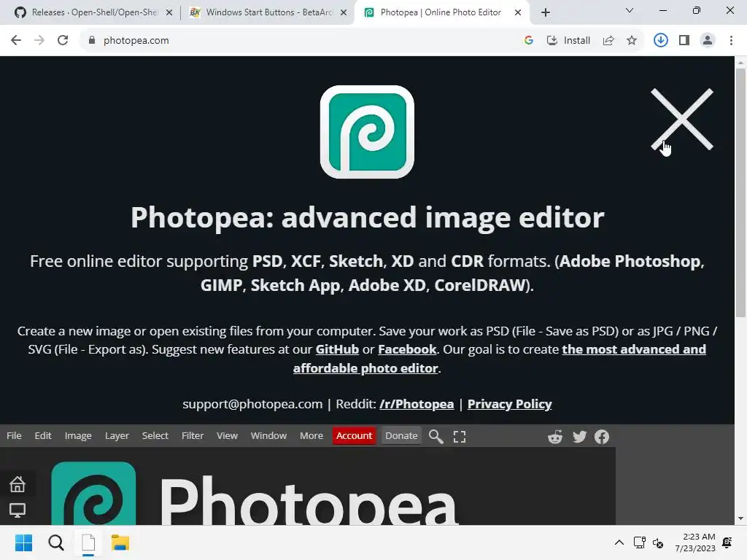Open the /r/Photopea Reddit link
This screenshot has width=747, height=560.
[x=417, y=404]
